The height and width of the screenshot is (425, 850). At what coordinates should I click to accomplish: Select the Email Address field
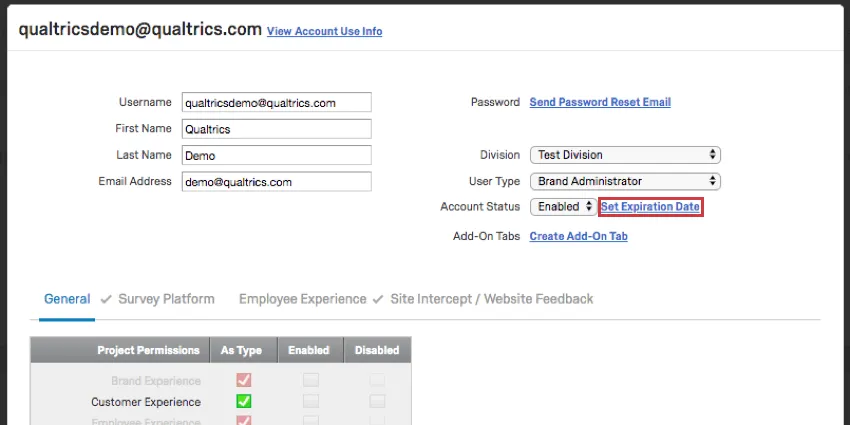276,182
